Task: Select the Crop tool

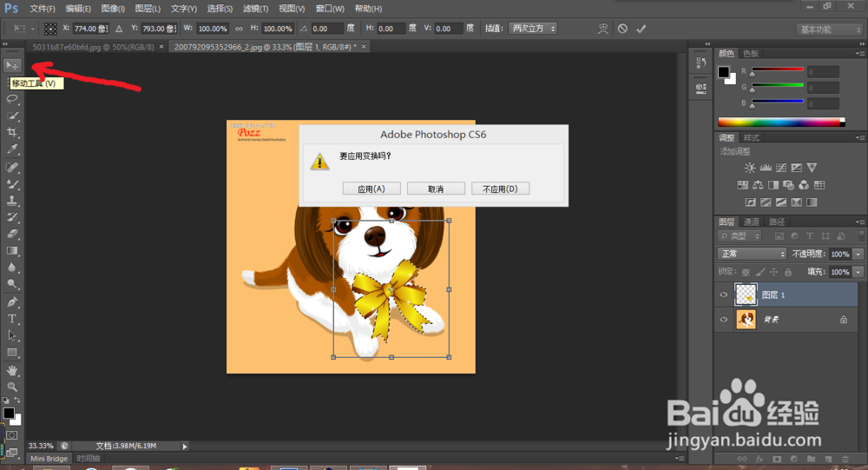Action: (12, 132)
